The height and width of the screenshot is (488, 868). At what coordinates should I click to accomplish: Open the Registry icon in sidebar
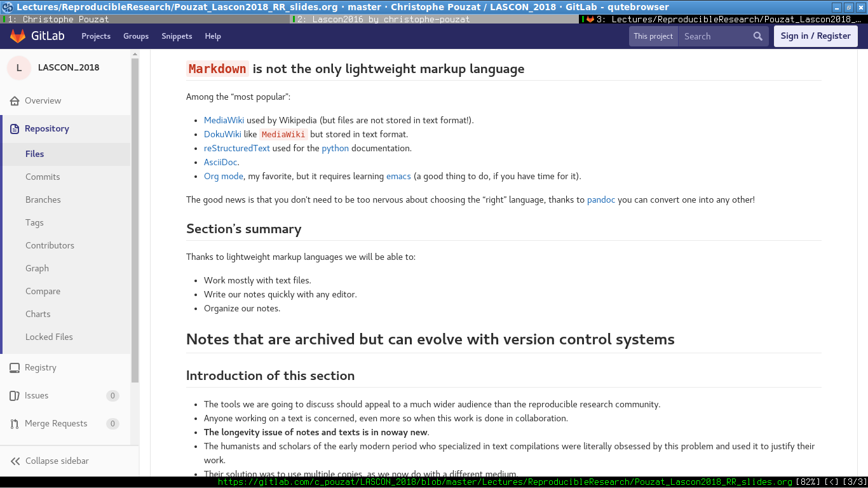pos(15,368)
